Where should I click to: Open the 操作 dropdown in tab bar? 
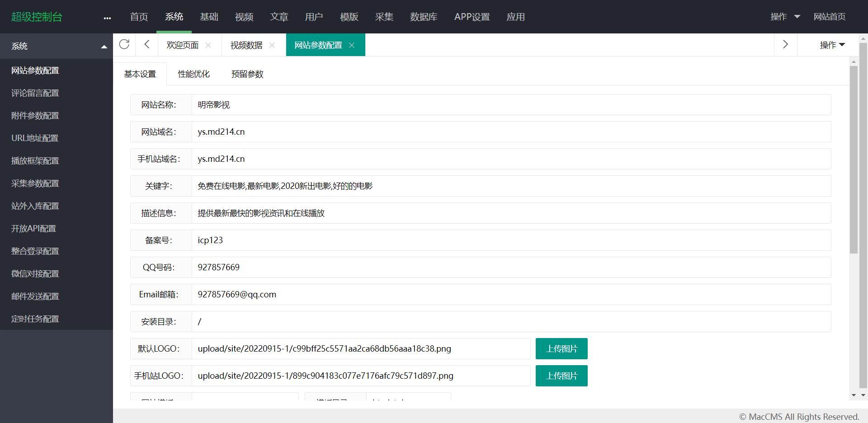point(832,45)
